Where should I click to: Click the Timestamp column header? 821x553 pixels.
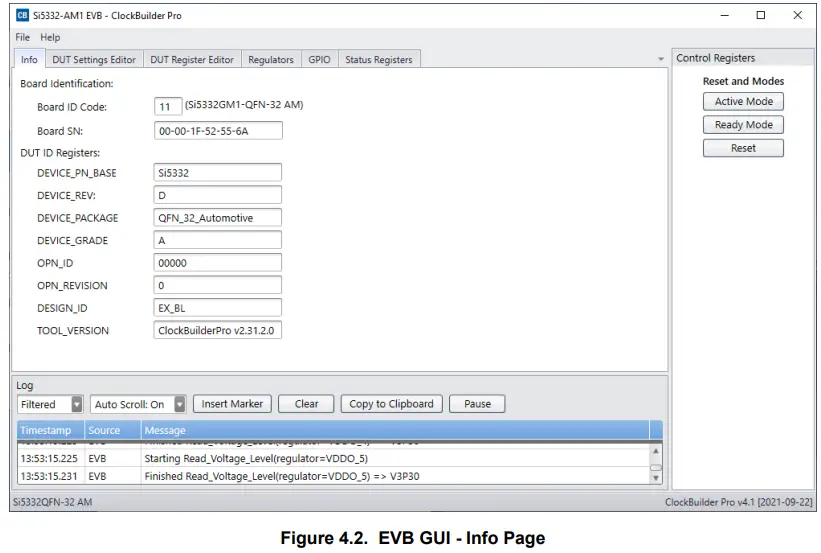tap(51, 430)
